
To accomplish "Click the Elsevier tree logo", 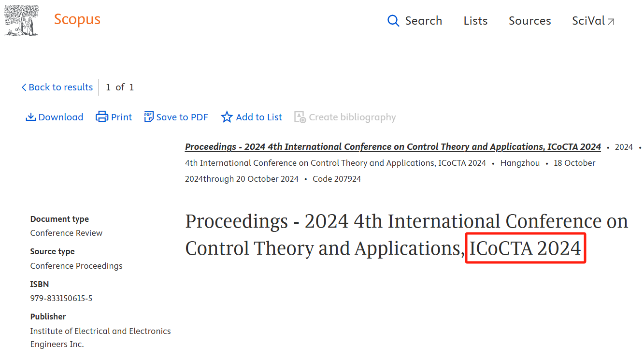I will (21, 19).
